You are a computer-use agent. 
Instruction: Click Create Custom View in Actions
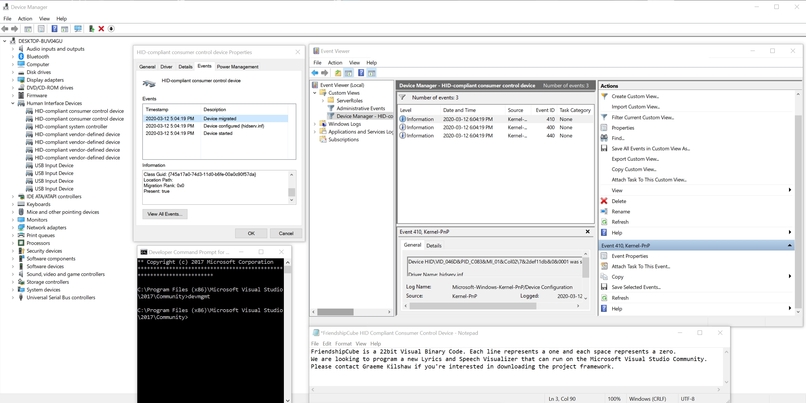(x=635, y=96)
